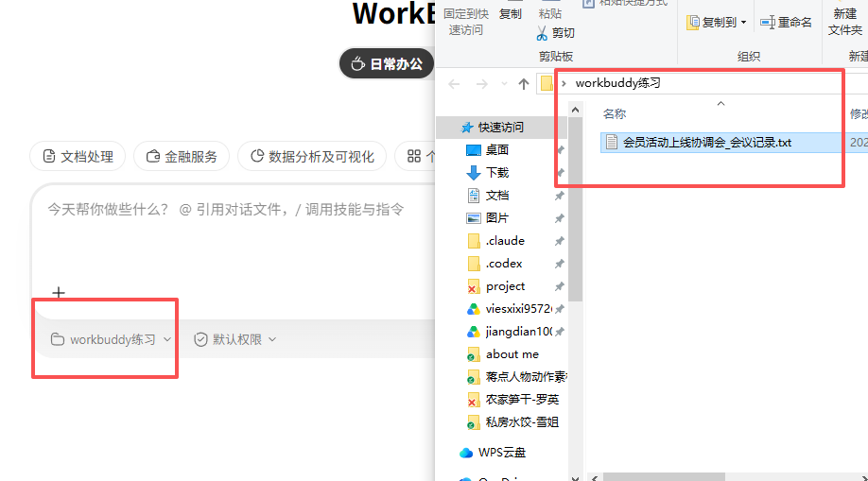
Task: Click the 快速访问 star icon
Action: point(467,128)
